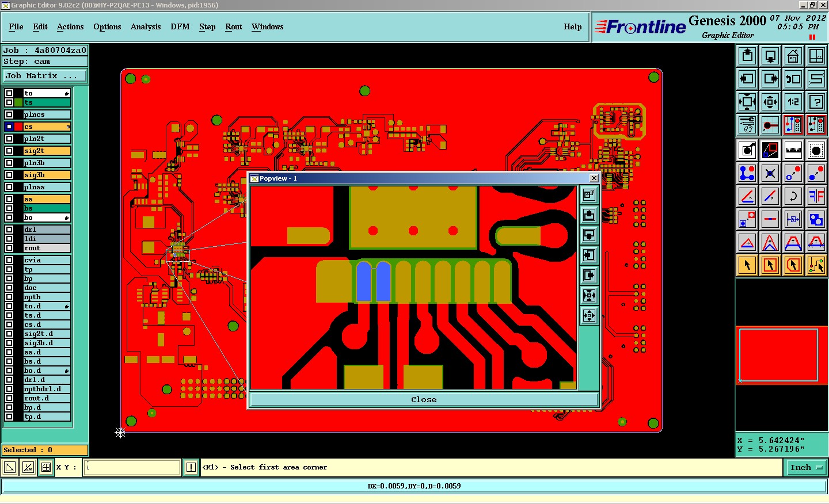Click the pan right icon in right toolbar
The height and width of the screenshot is (504, 829).
[770, 79]
